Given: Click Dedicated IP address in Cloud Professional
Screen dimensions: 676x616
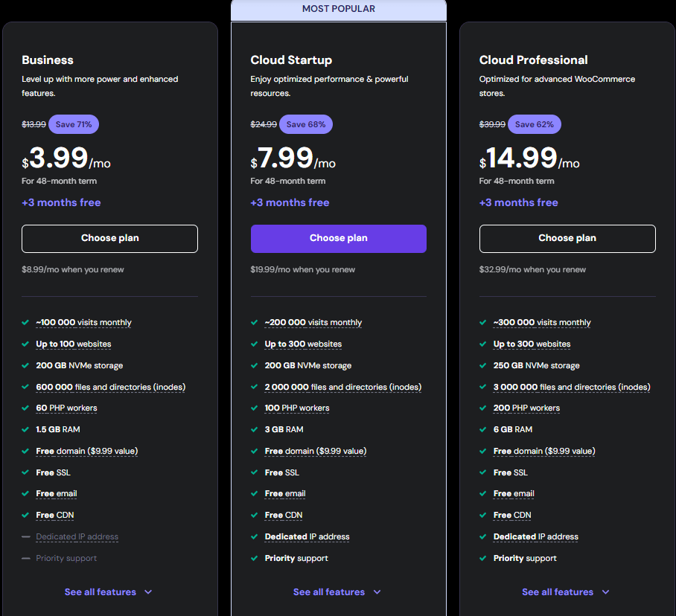Looking at the screenshot, I should coord(536,536).
